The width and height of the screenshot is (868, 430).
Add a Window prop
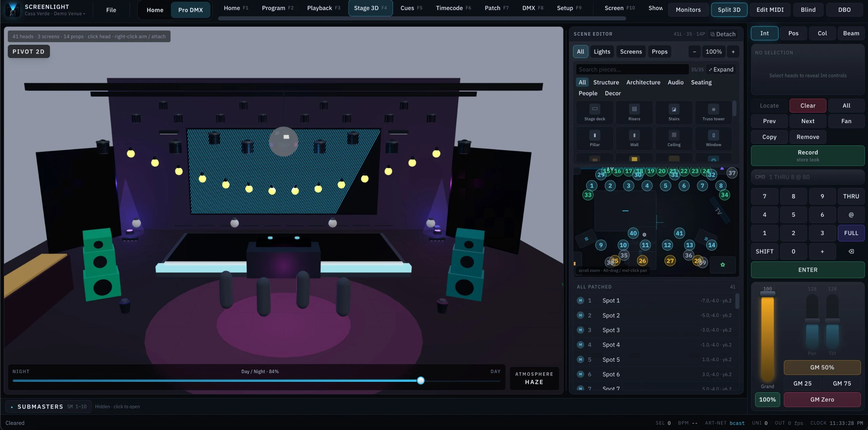[x=713, y=138]
